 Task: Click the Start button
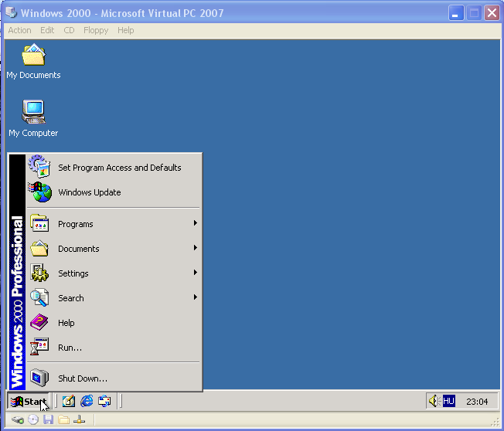(29, 402)
